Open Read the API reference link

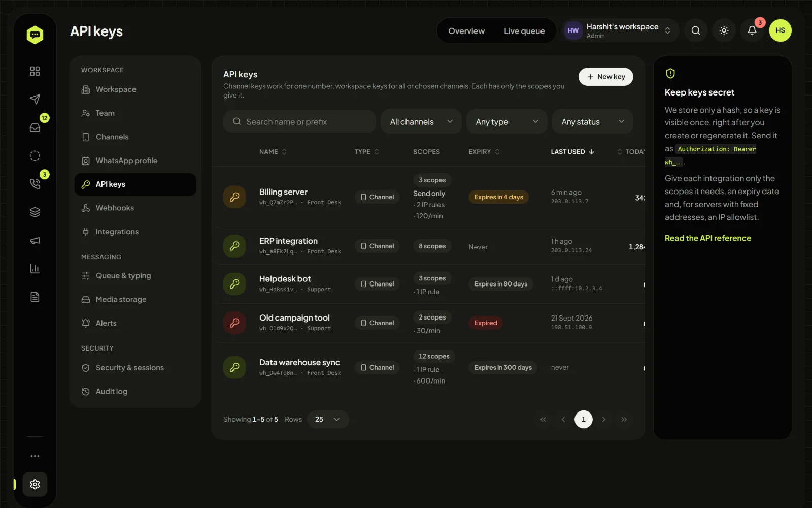click(x=707, y=238)
